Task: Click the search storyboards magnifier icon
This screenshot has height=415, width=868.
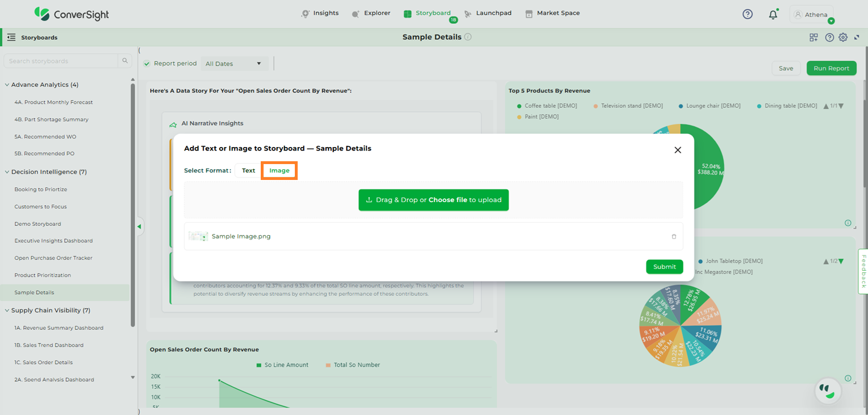Action: (125, 61)
